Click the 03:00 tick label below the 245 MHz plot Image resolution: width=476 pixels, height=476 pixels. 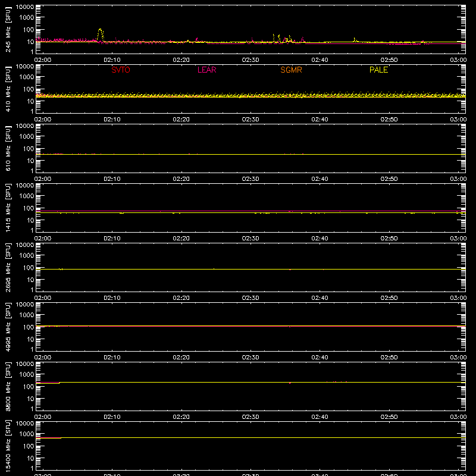pyautogui.click(x=458, y=60)
